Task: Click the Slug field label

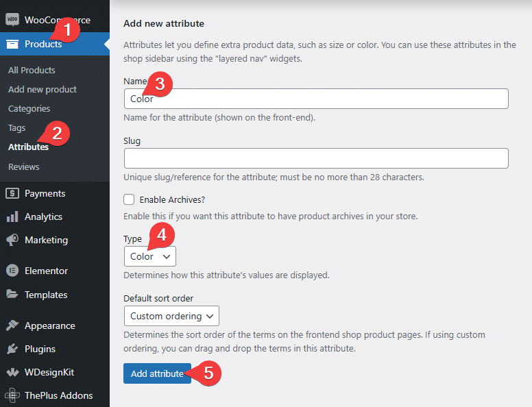Action: (x=132, y=140)
